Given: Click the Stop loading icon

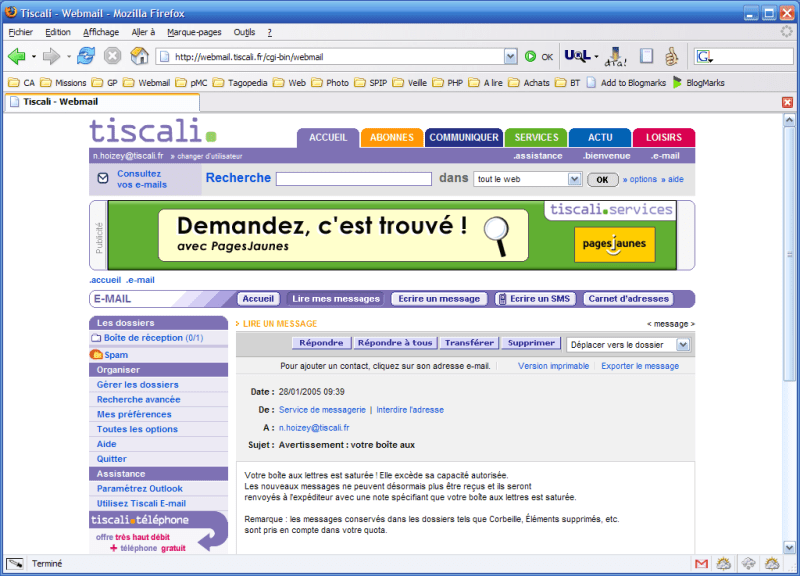Looking at the screenshot, I should click(x=112, y=56).
